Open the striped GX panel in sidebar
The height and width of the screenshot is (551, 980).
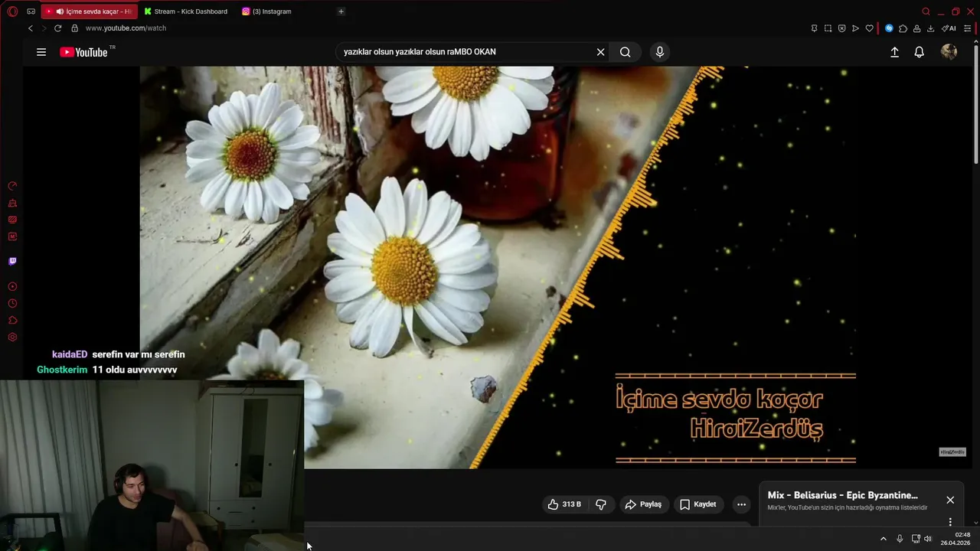(12, 220)
